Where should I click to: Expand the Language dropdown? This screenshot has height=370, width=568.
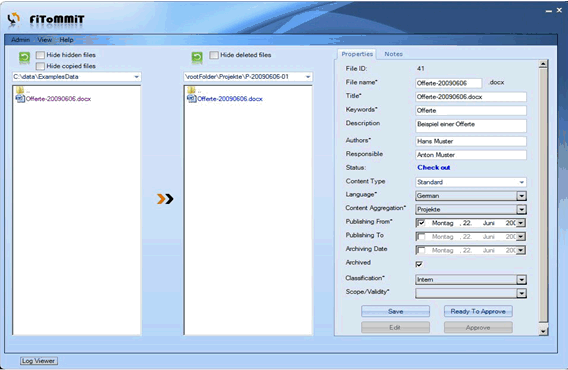click(521, 196)
